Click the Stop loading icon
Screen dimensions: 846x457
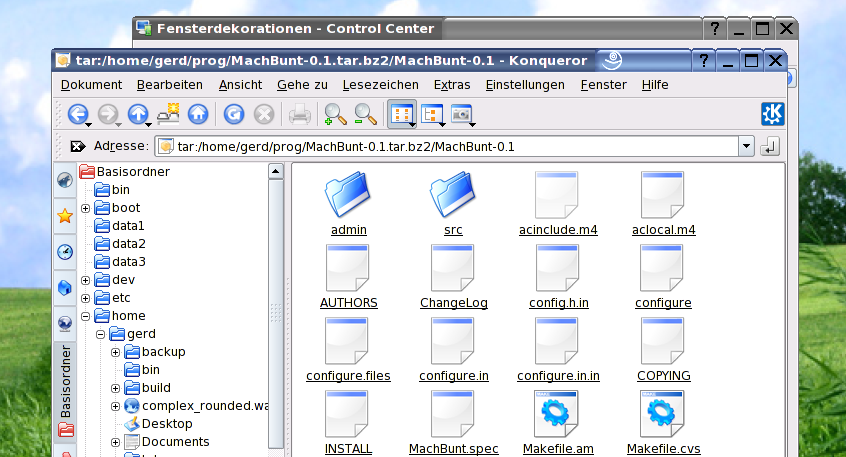(x=264, y=114)
